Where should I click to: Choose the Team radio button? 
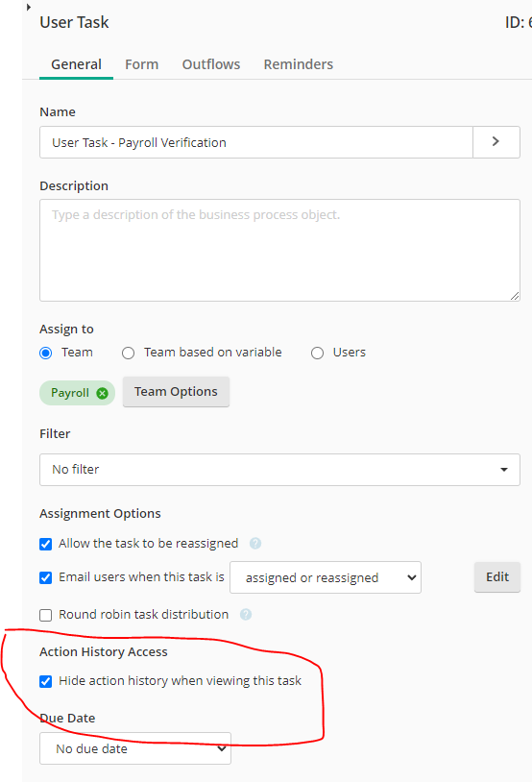coord(46,354)
